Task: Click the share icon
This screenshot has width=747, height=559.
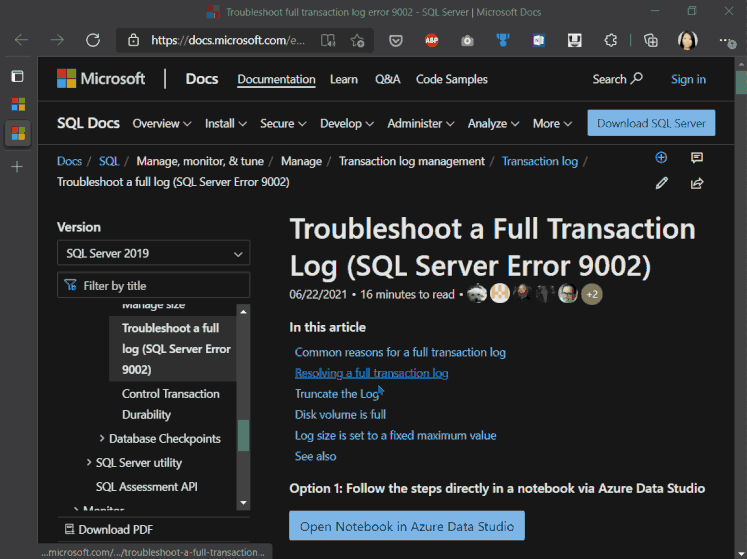Action: 697,183
